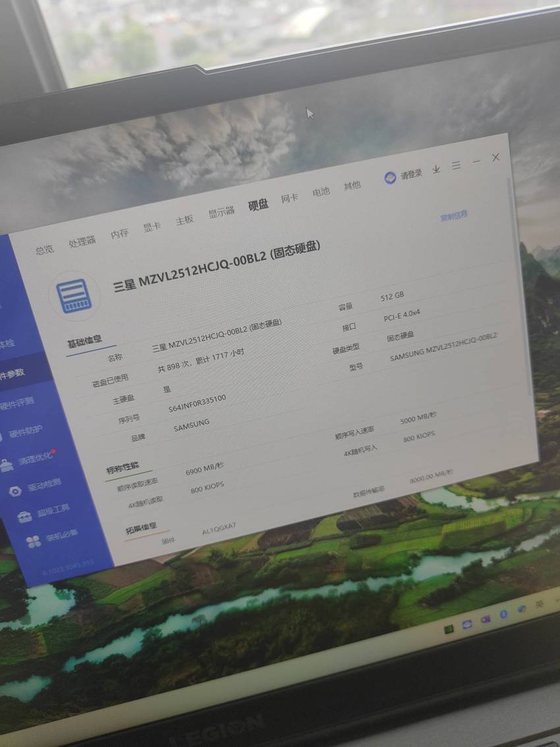Click the 拓展信息 section heading
Screen dimensions: 560x747
[x=141, y=528]
